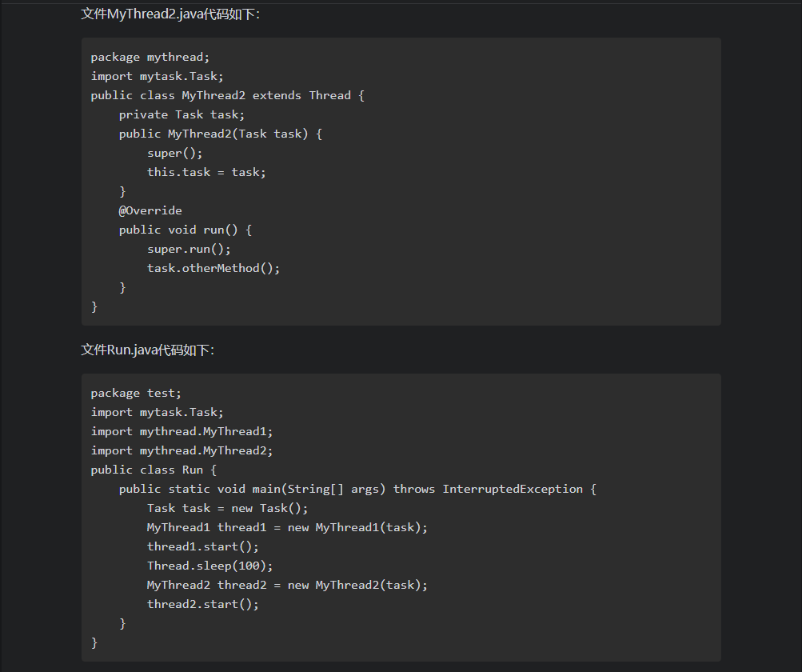Click the 'this.task = task;' line

(206, 172)
